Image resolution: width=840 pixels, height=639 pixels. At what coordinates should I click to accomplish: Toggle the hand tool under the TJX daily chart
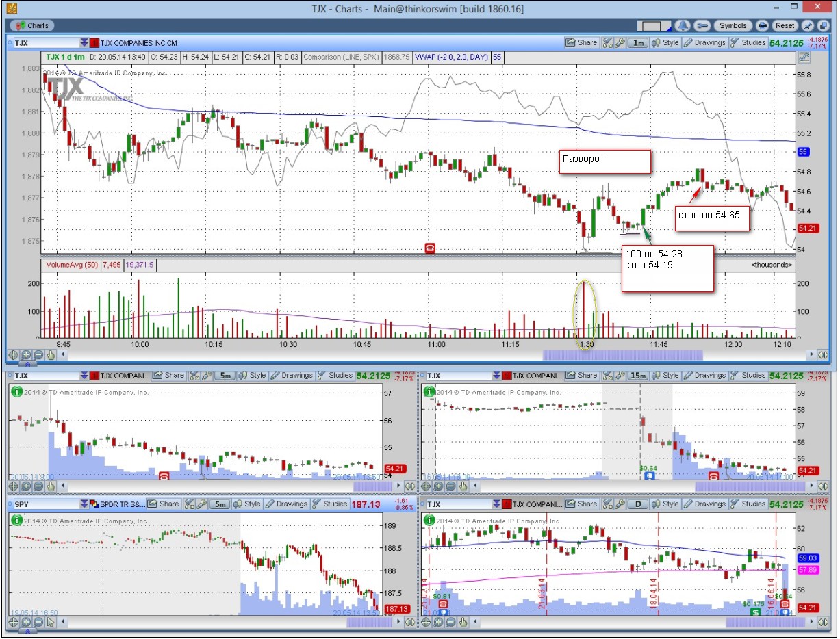[x=464, y=622]
